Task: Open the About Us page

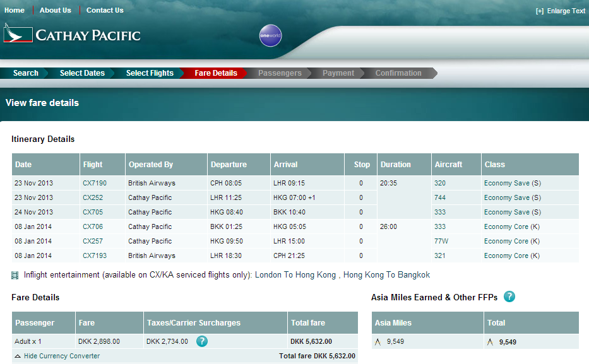Action: click(56, 10)
